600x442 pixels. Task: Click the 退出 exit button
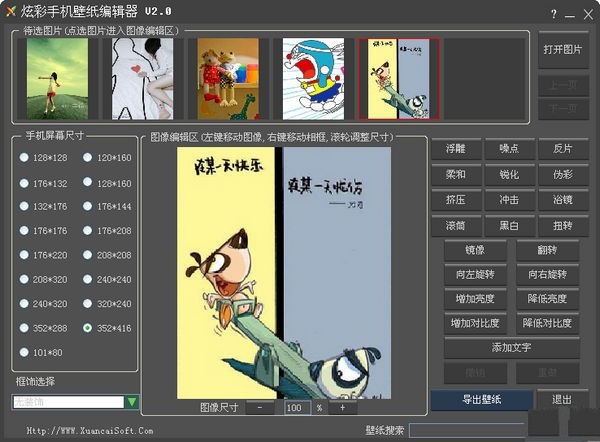click(x=562, y=400)
